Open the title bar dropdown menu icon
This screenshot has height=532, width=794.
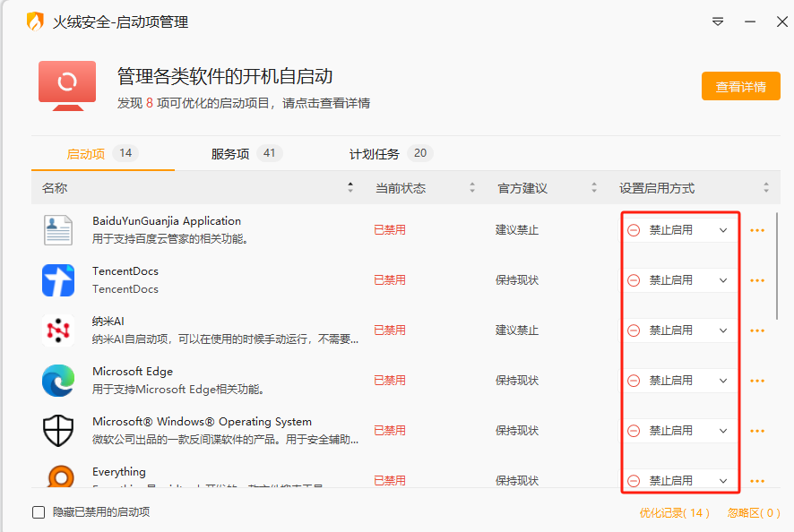718,21
